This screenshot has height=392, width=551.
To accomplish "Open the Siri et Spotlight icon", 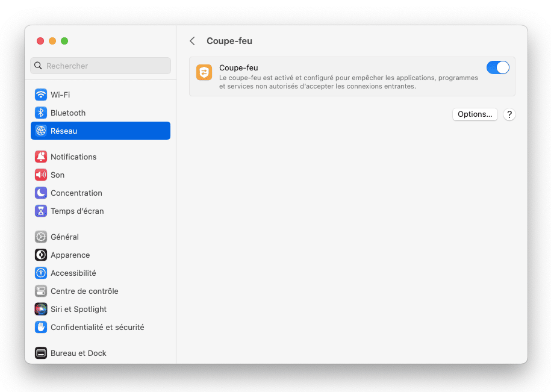I will pyautogui.click(x=41, y=309).
